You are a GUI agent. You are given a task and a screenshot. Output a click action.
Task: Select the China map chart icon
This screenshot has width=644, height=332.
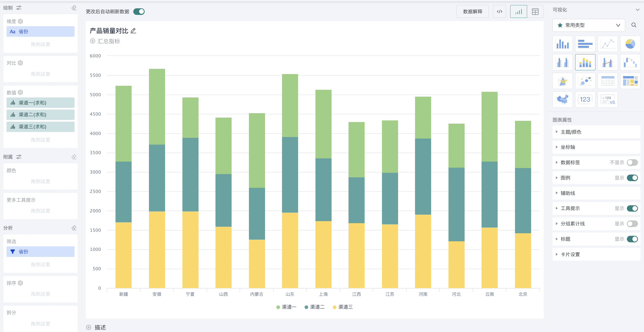[x=562, y=99]
